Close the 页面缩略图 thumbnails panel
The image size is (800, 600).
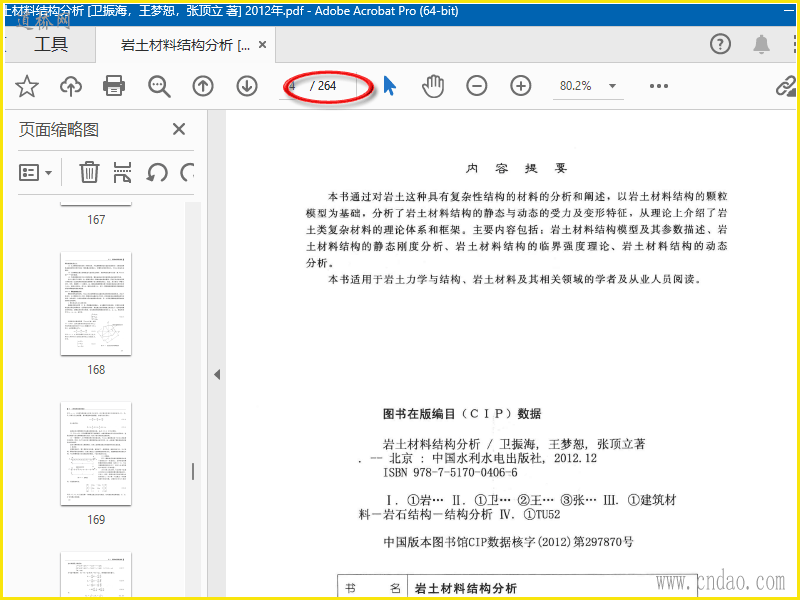pos(179,129)
